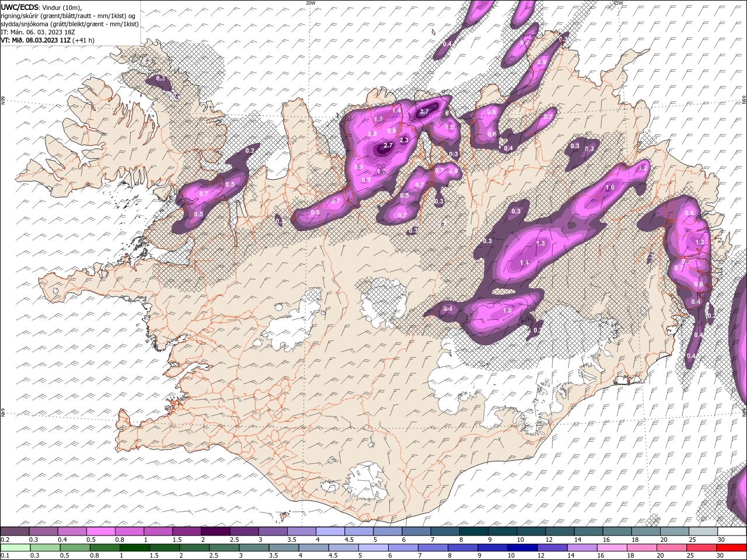Click the 'UWC/ECDS' title text
Image resolution: width=747 pixels, height=560 pixels.
[x=20, y=7]
